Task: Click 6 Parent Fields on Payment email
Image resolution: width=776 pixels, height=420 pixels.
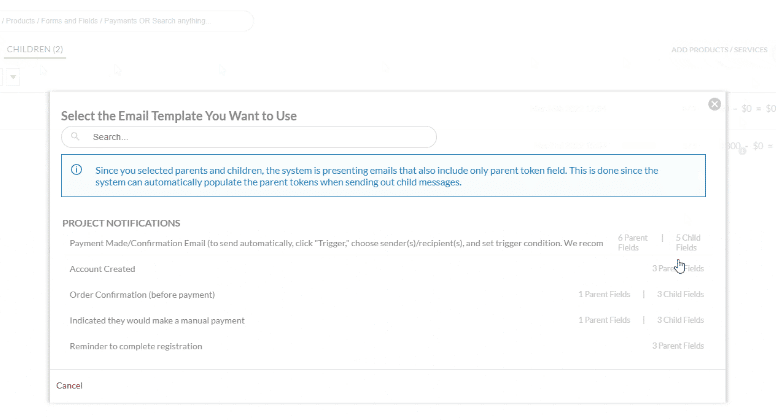Action: [x=632, y=243]
